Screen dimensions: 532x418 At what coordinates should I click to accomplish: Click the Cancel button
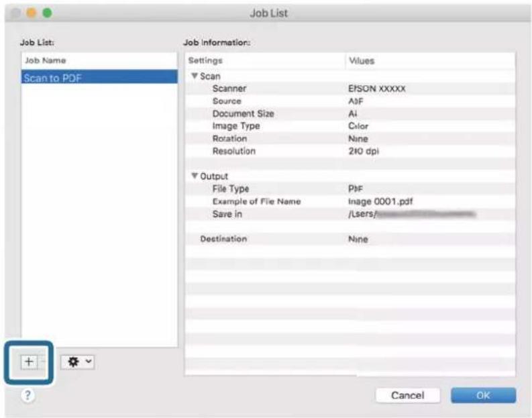(x=408, y=395)
